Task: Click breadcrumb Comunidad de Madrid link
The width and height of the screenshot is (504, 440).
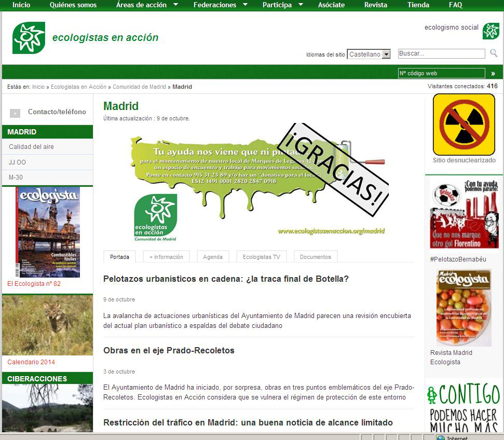Action: coord(139,87)
